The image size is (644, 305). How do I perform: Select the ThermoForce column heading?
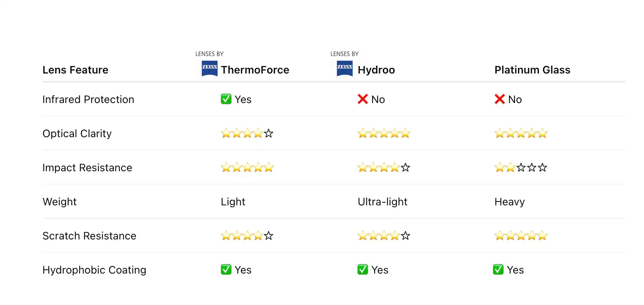(x=255, y=70)
